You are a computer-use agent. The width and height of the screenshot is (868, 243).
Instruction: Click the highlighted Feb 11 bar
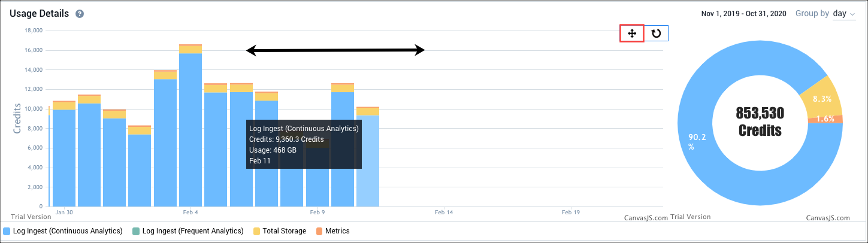tap(368, 162)
